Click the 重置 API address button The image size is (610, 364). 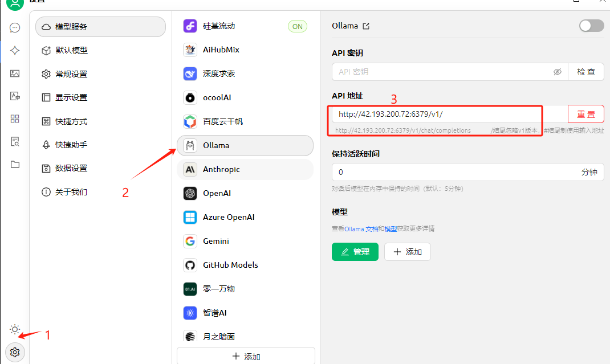[586, 114]
